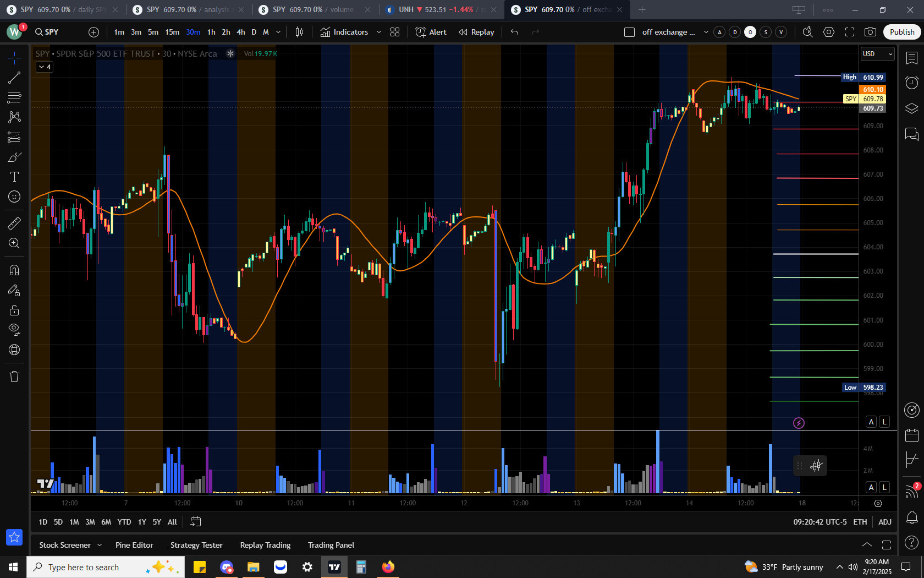
Task: Open the Indicators dialog
Action: pyautogui.click(x=344, y=32)
